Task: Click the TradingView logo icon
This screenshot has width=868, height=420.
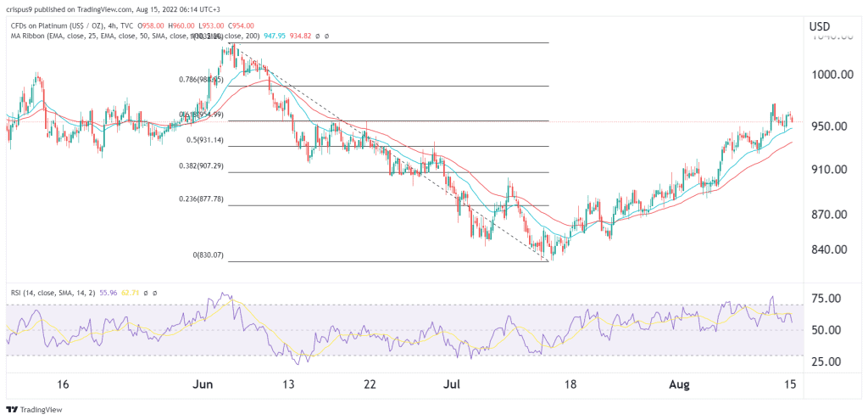Action: click(12, 410)
